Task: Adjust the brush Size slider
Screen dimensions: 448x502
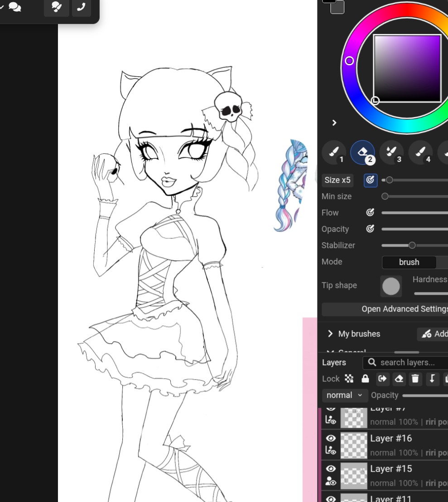Action: pos(415,180)
